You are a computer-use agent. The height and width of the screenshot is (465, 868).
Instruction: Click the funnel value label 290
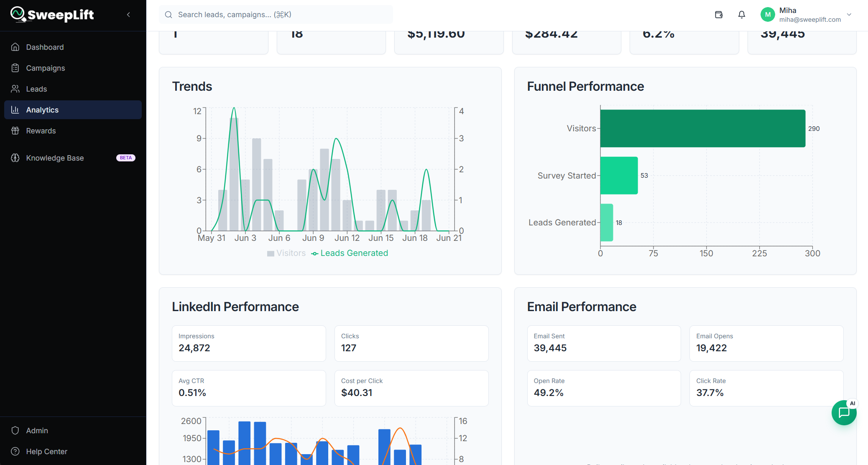[814, 129]
